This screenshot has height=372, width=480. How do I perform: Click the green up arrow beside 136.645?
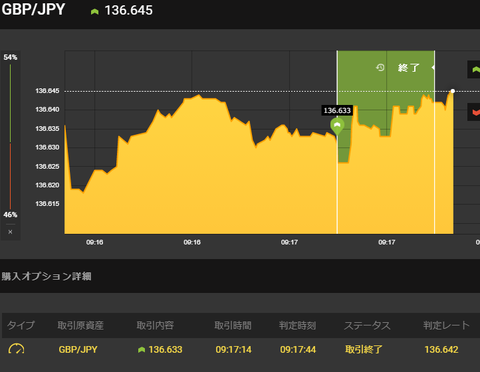coord(95,12)
